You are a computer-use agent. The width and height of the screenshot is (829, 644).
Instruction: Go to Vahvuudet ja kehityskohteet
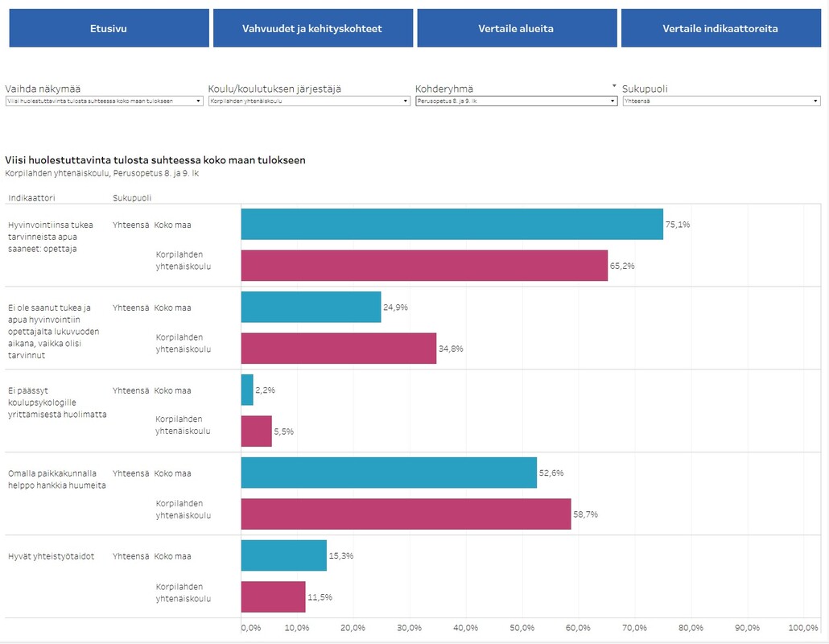311,28
